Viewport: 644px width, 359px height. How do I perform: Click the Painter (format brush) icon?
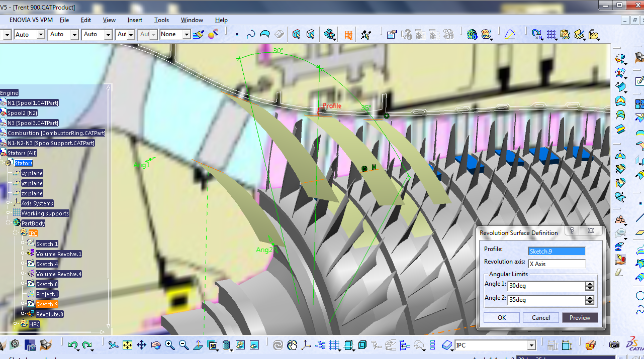tap(199, 34)
